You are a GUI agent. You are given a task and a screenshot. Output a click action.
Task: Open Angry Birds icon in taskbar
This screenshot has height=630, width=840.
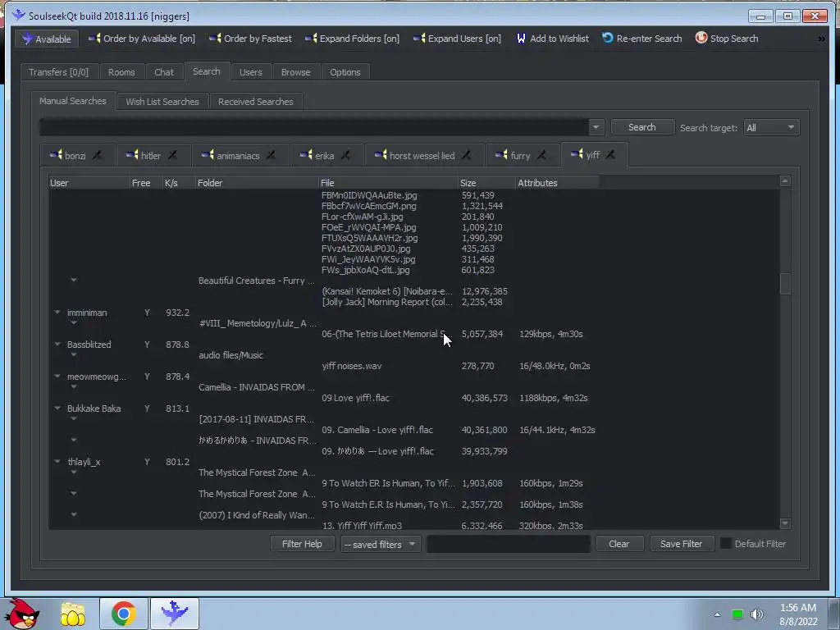click(x=21, y=614)
